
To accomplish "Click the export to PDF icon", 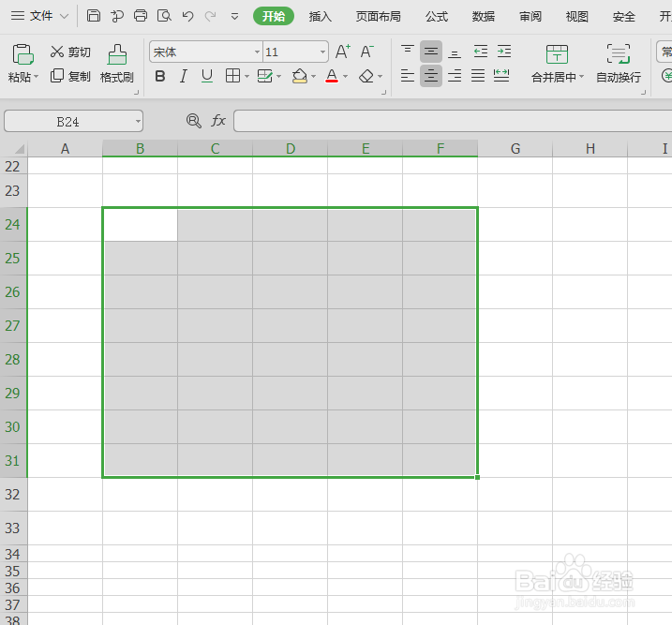I will (x=117, y=16).
